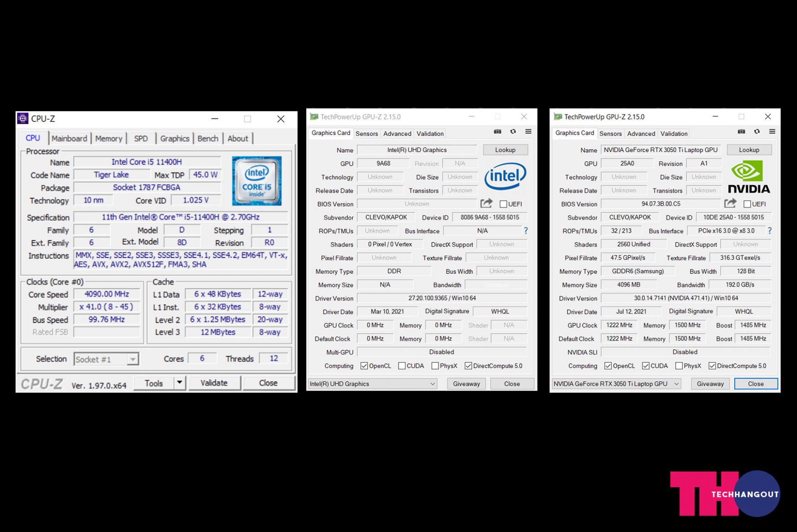
Task: Click the Intel GPU-Z title bar app icon
Action: point(314,117)
